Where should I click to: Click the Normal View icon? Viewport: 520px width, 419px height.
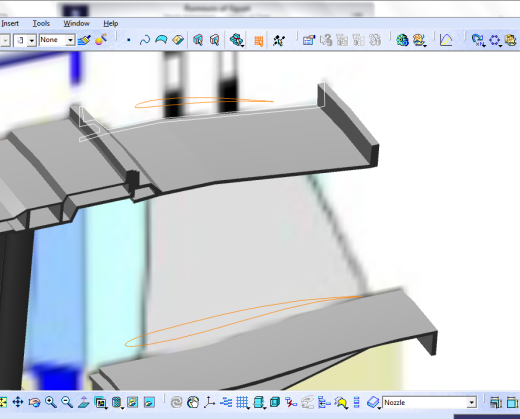tap(83, 402)
